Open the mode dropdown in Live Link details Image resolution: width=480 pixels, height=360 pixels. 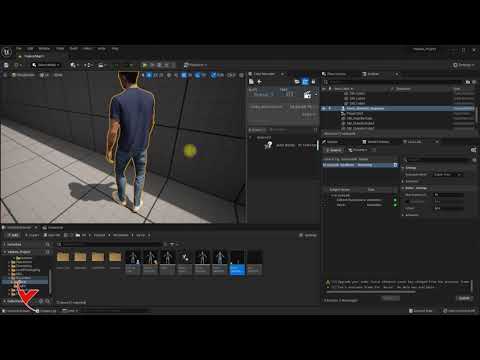click(448, 174)
